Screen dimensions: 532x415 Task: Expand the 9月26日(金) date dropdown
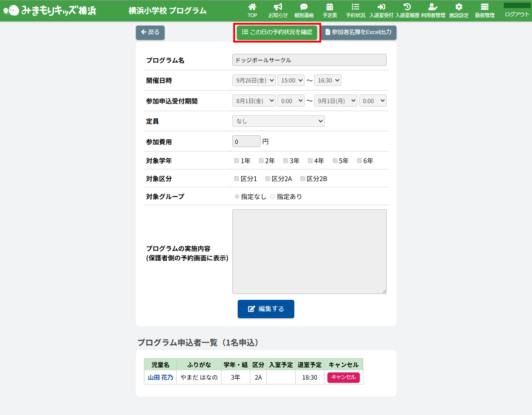tap(254, 81)
